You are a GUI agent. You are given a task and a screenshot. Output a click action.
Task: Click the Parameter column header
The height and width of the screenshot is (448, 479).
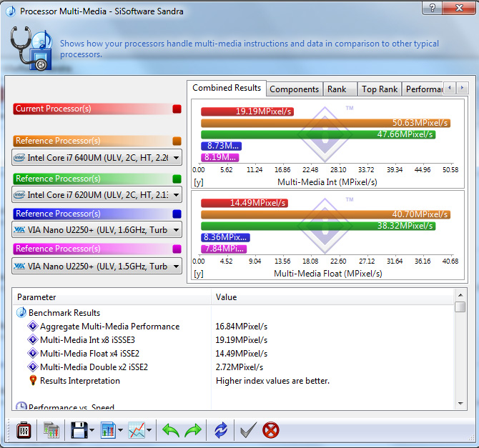(x=112, y=297)
